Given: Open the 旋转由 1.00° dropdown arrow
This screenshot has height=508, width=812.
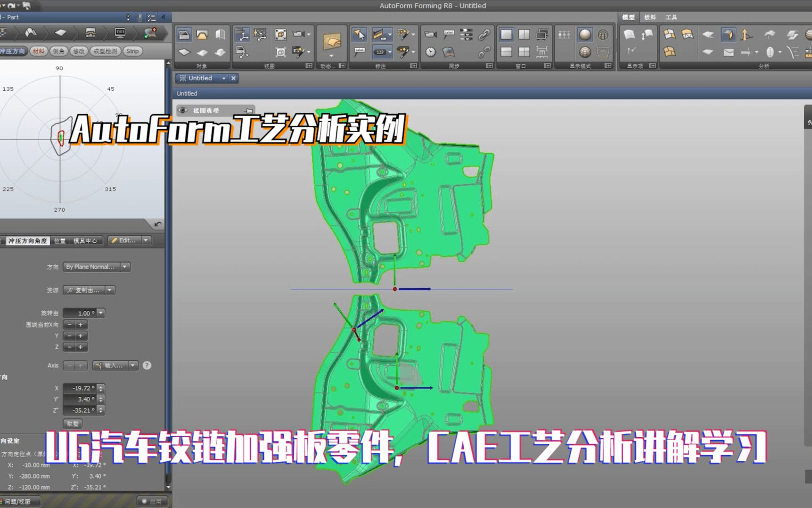Looking at the screenshot, I should (101, 313).
